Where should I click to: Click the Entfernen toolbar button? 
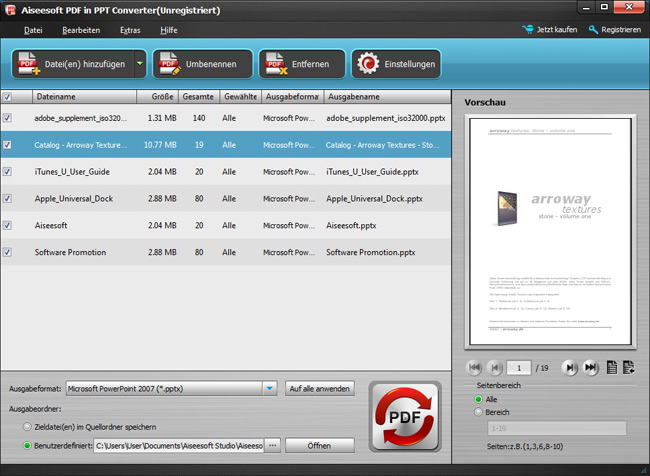302,64
